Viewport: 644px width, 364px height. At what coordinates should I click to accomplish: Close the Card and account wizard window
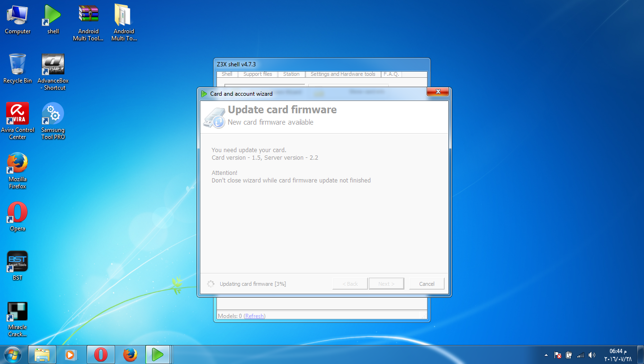(x=438, y=92)
